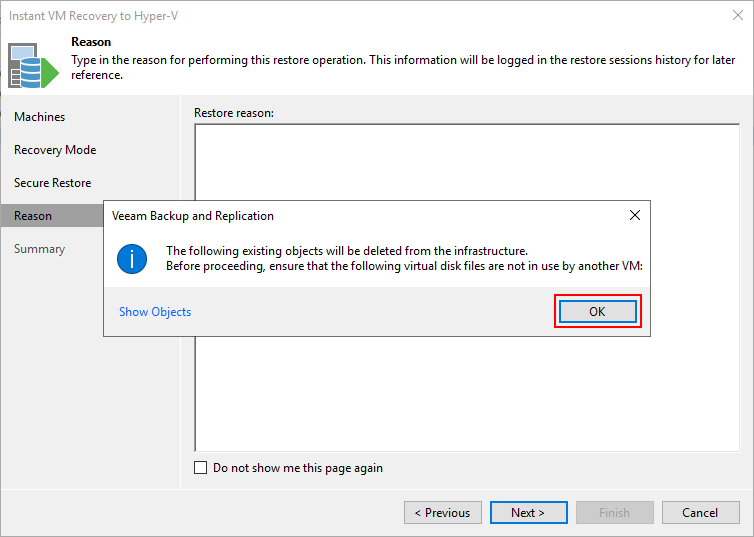Go back with the Previous button
The image size is (754, 537).
pyautogui.click(x=443, y=512)
